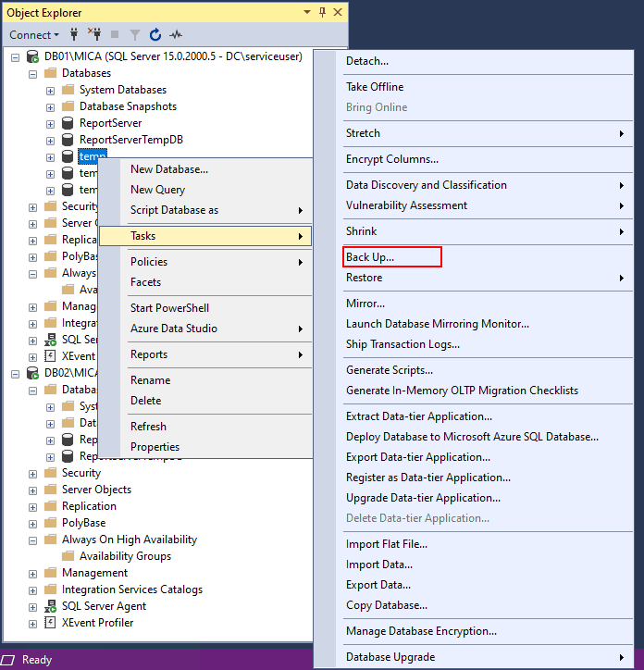Open Activity Monitor from the toolbar icon
The width and height of the screenshot is (644, 670).
(175, 35)
